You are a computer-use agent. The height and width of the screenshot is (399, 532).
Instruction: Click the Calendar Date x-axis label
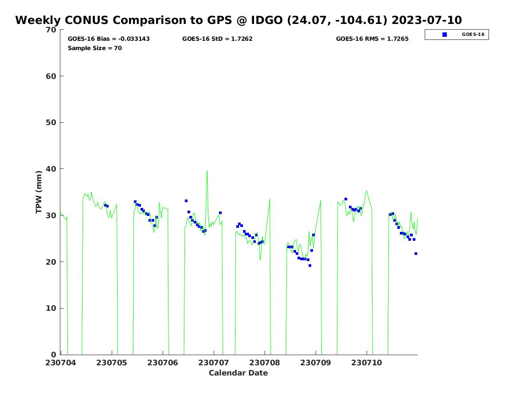[238, 373]
